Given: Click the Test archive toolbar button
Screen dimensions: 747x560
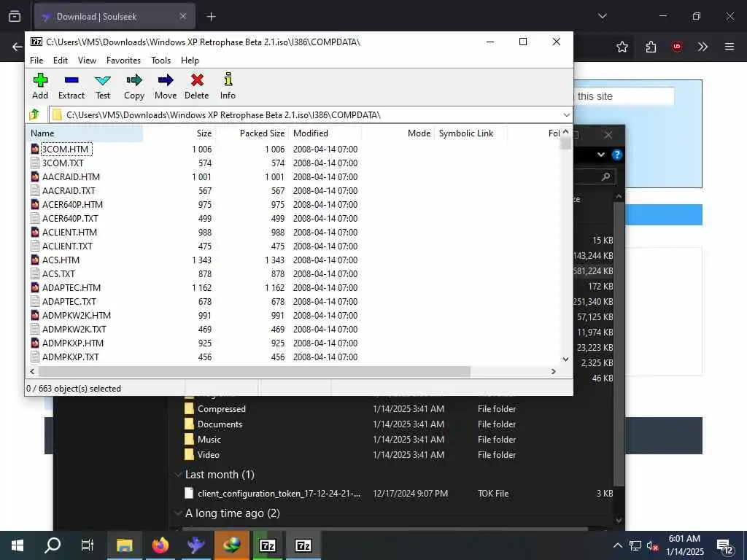Looking at the screenshot, I should tap(102, 86).
